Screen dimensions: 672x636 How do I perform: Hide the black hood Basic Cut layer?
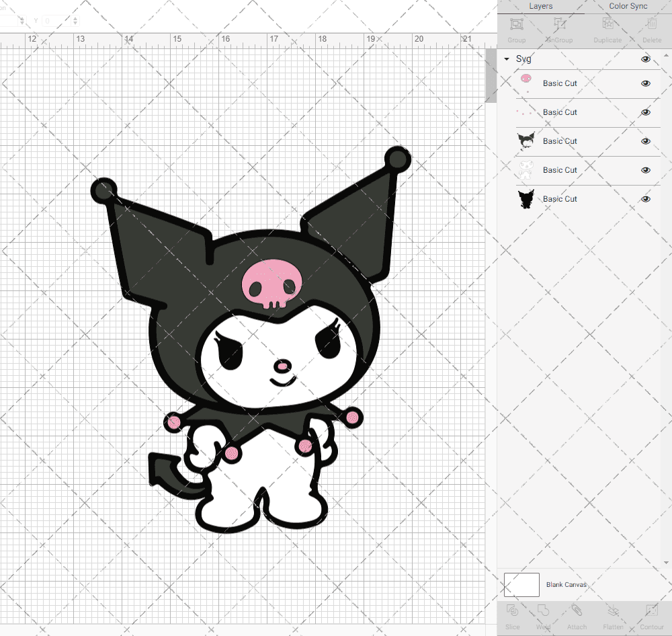click(645, 141)
